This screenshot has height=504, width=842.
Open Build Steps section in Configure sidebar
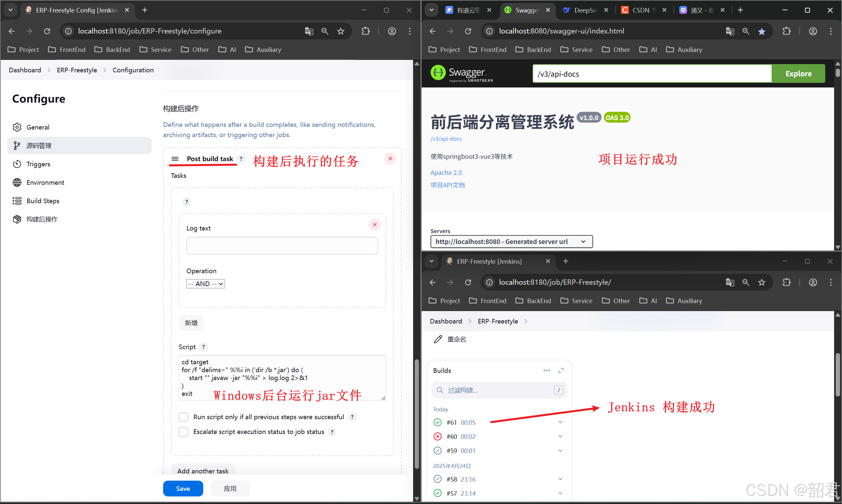tap(43, 201)
